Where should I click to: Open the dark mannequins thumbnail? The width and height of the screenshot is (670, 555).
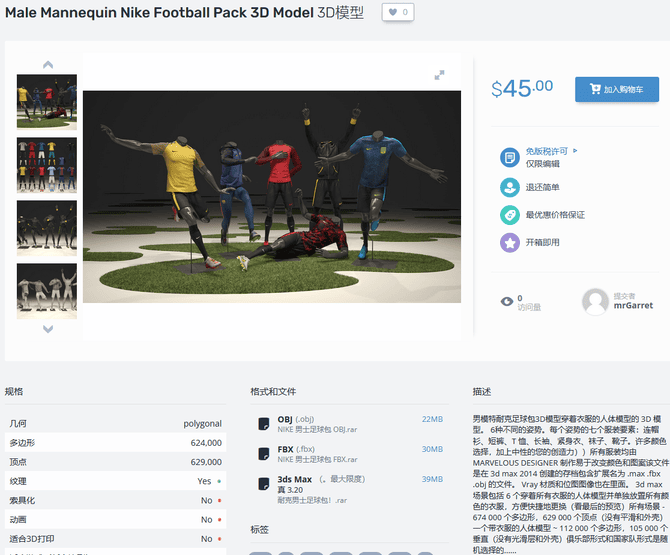(47, 228)
